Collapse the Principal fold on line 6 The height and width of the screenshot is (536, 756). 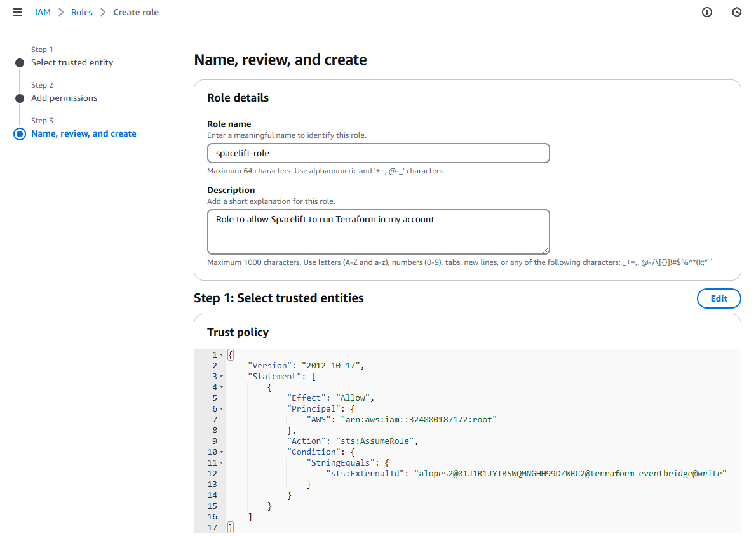point(221,409)
